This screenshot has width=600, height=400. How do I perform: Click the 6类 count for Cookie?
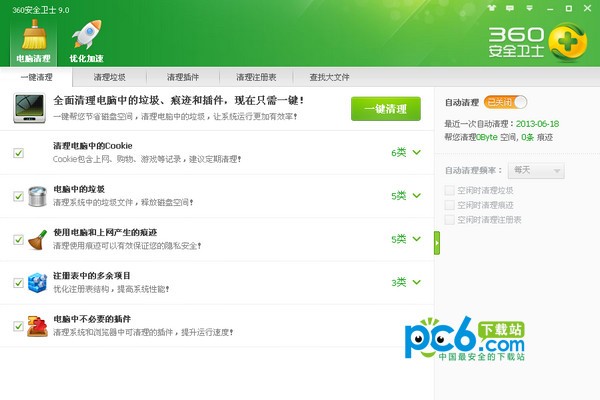[398, 153]
